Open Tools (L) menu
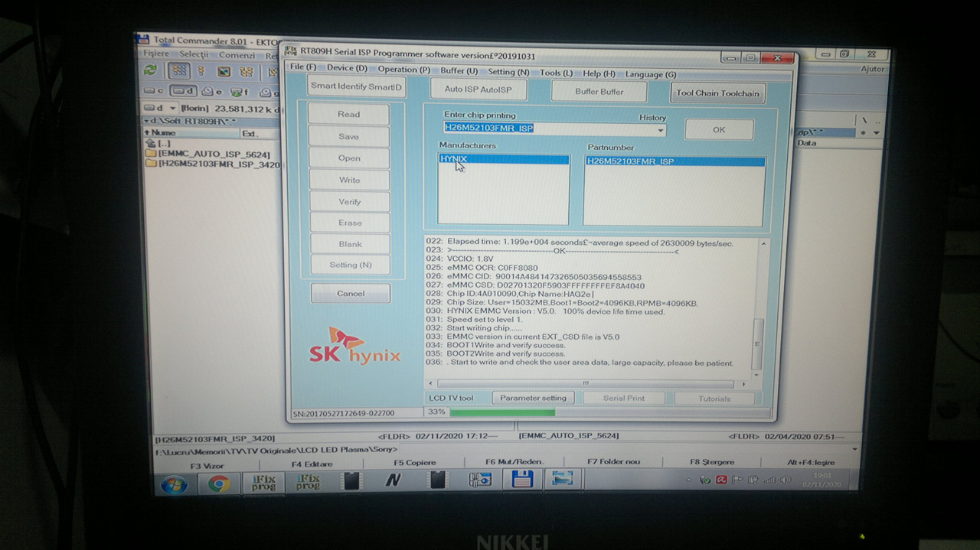 click(556, 73)
